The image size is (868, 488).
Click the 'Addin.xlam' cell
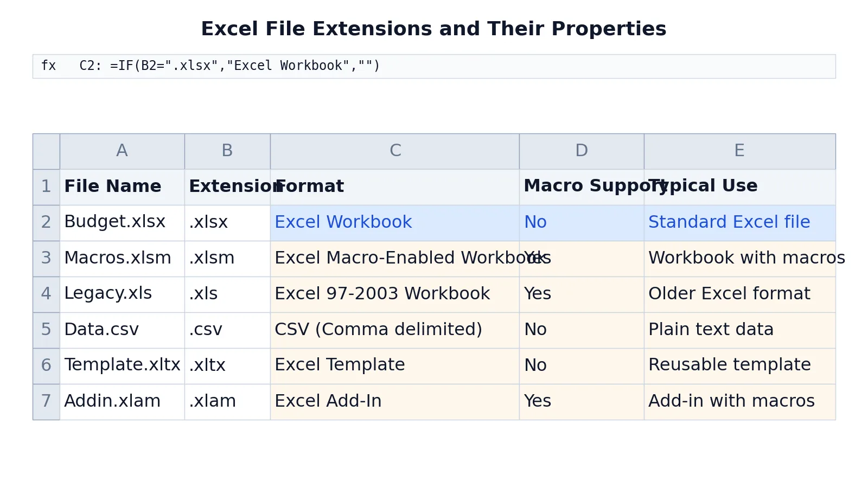(x=122, y=402)
